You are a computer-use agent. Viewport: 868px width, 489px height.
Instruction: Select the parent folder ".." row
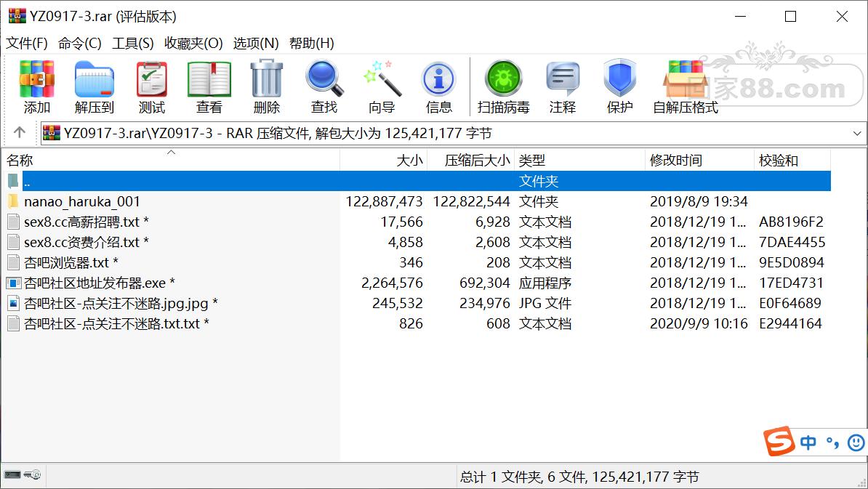(x=418, y=181)
